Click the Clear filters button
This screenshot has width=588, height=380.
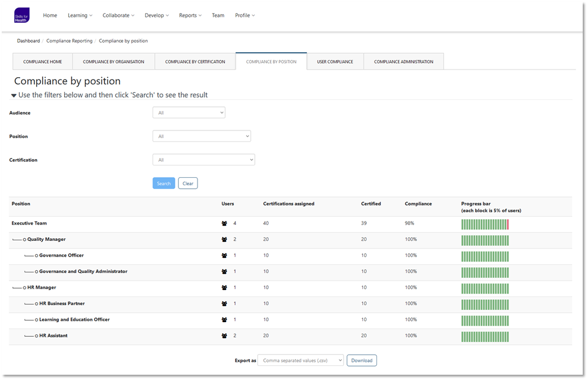click(188, 184)
